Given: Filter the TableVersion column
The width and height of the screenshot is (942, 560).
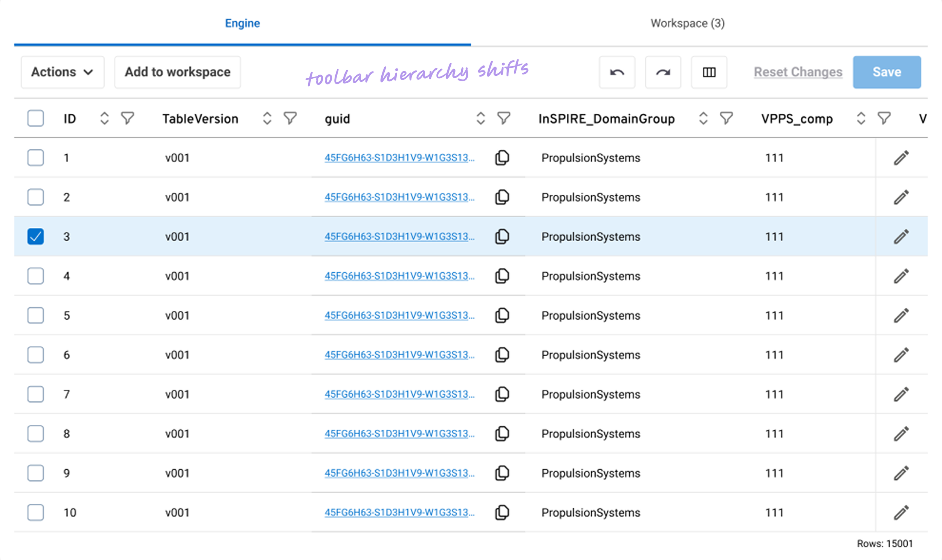Looking at the screenshot, I should [290, 119].
